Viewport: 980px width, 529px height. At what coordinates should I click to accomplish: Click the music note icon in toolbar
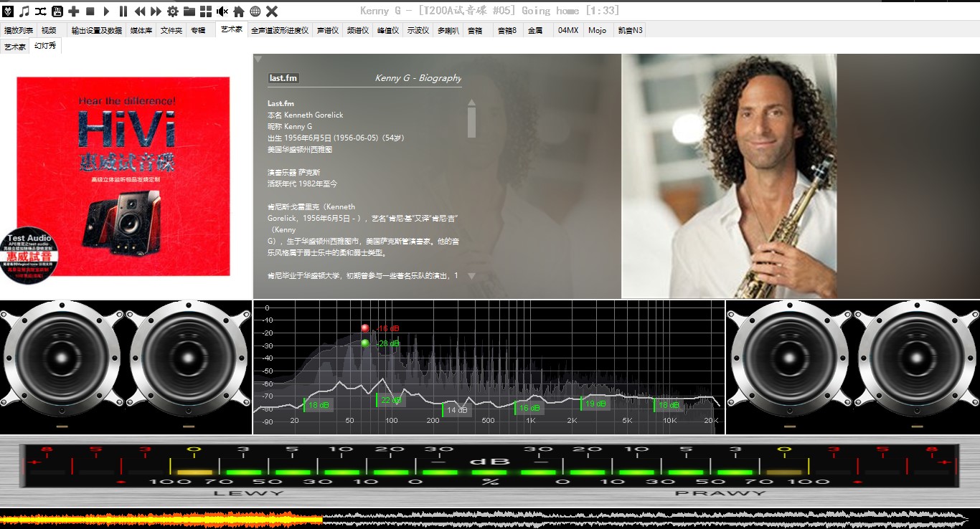click(x=24, y=11)
